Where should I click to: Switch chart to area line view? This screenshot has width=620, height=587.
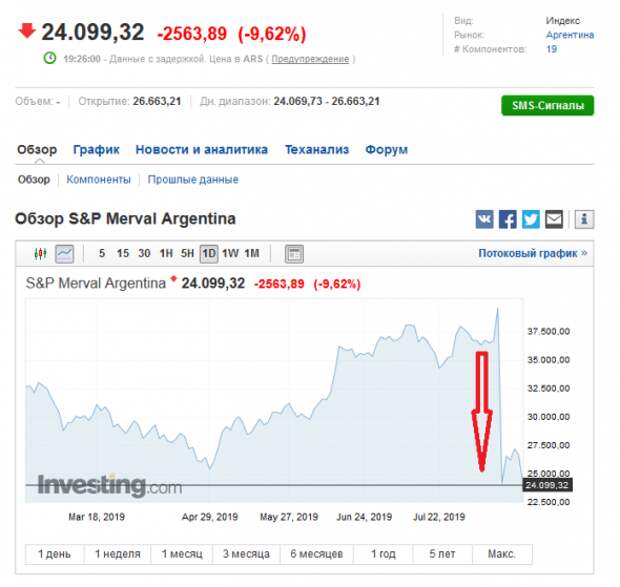64,254
